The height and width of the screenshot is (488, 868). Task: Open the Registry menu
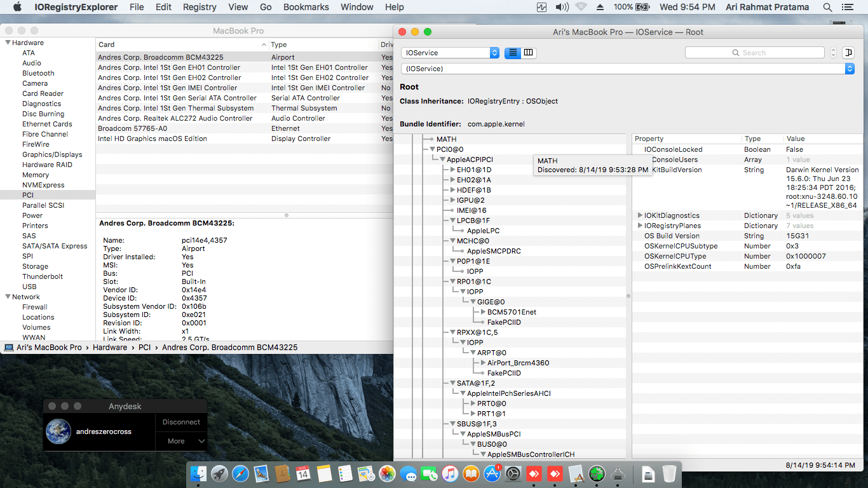200,7
